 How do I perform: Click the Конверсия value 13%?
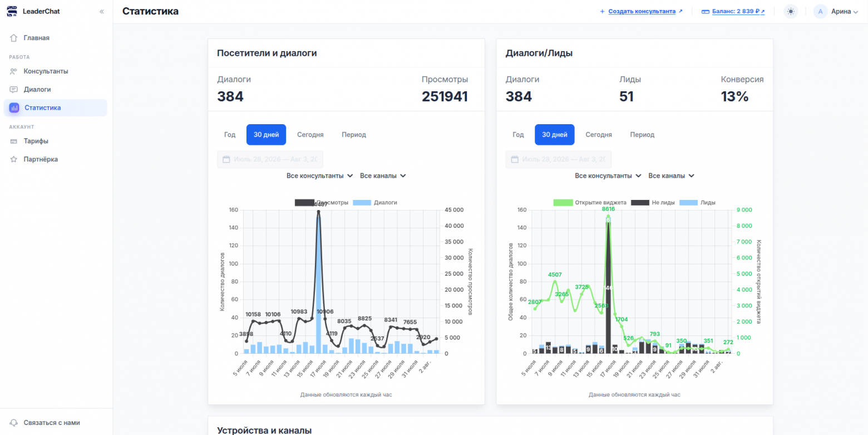click(735, 97)
